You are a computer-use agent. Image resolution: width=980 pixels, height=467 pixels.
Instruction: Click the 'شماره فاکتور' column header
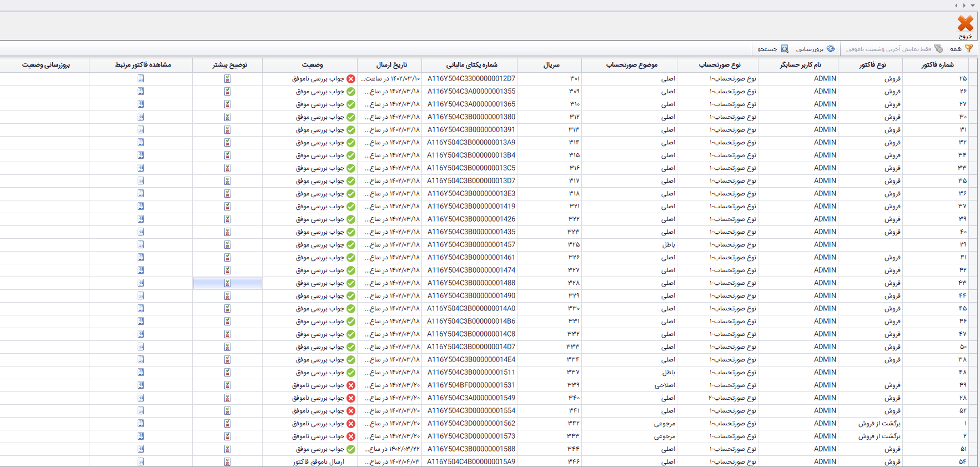[937, 65]
